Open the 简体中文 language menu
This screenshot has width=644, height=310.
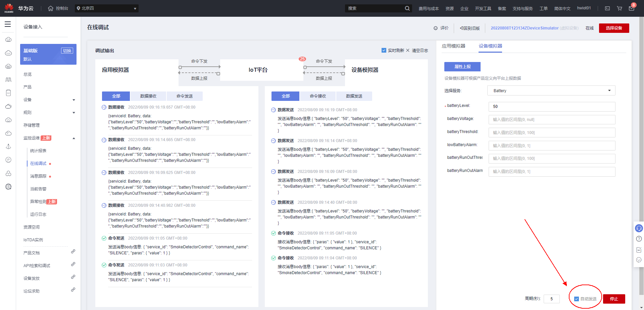click(562, 9)
